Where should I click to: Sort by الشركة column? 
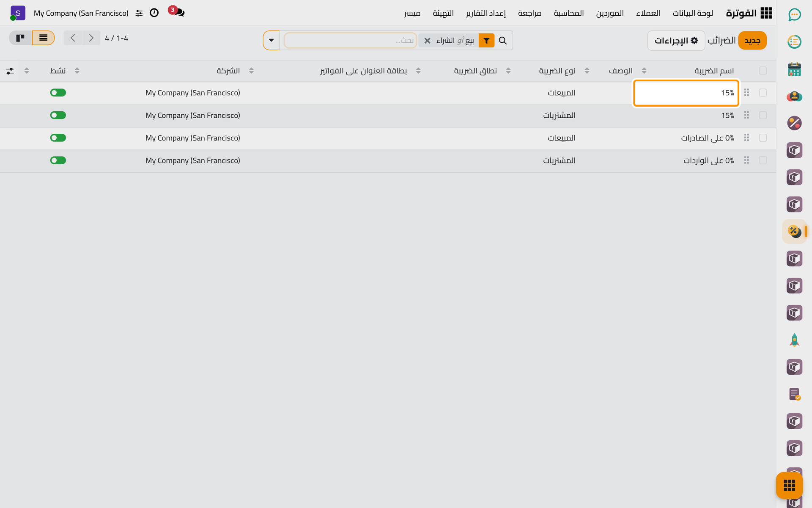[228, 71]
